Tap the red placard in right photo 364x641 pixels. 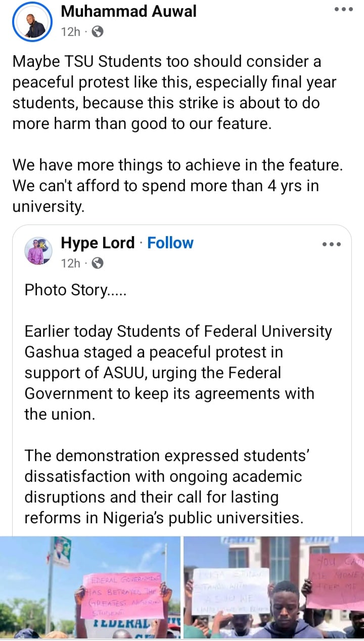[335, 581]
